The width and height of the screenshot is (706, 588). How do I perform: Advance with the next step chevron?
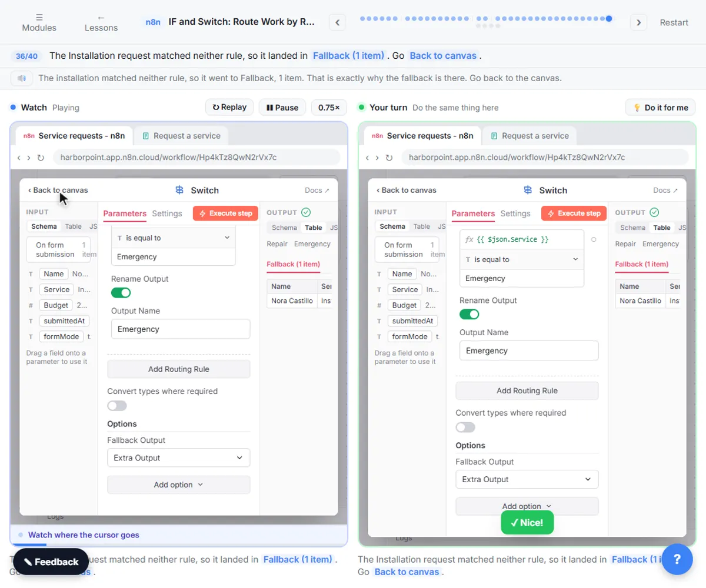coord(638,22)
